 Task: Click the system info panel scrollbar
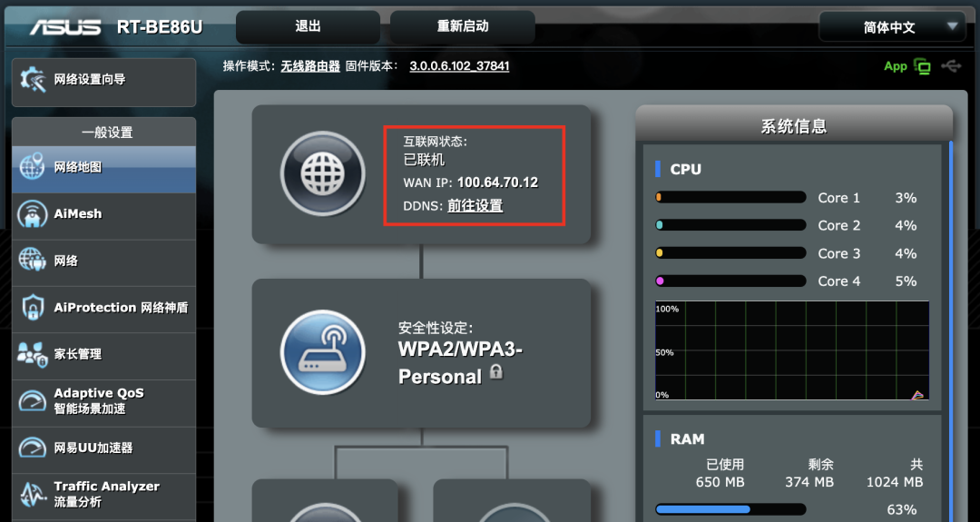coord(951,331)
